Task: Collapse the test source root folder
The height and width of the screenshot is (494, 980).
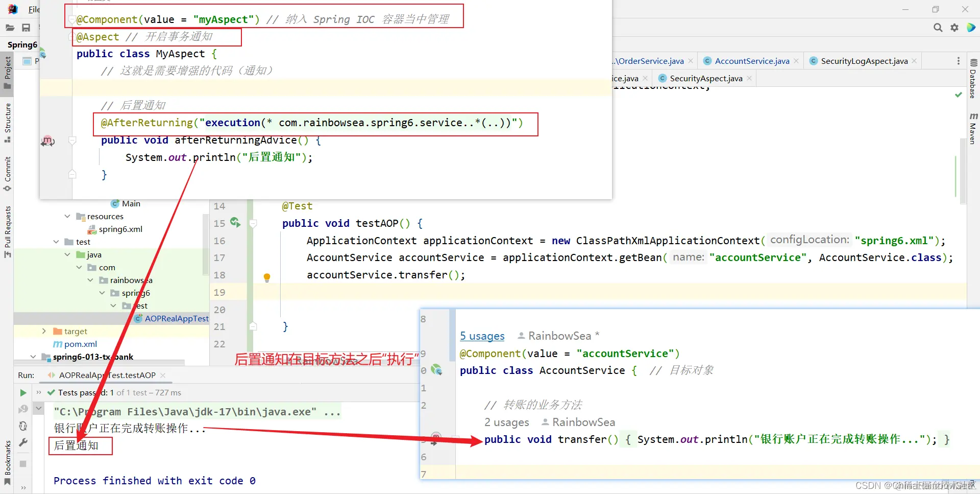Action: point(56,242)
